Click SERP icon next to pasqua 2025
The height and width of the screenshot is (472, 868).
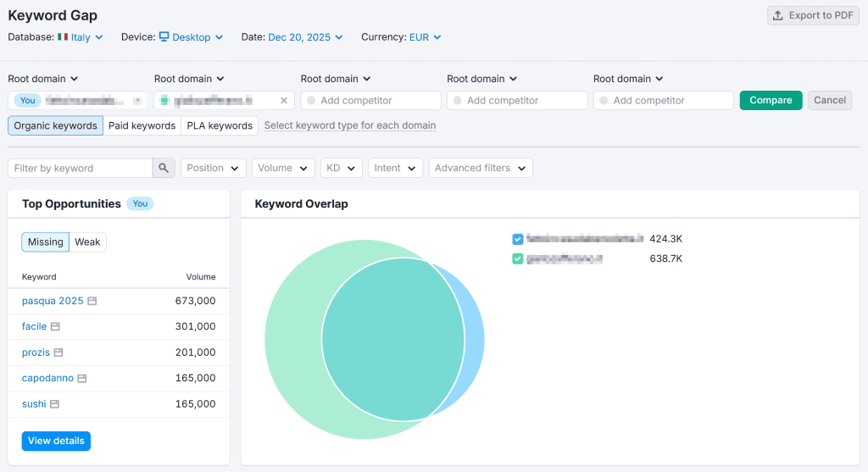click(92, 301)
